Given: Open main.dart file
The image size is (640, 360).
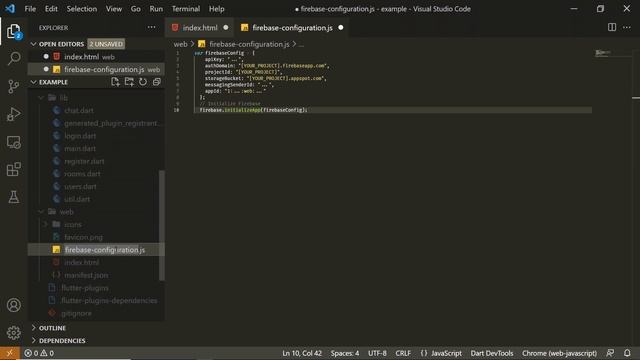Looking at the screenshot, I should coord(80,149).
